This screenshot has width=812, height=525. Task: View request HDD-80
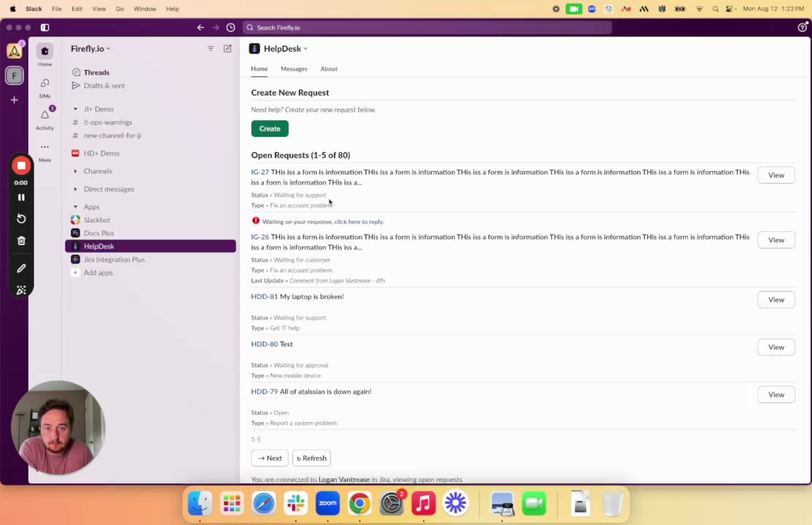click(776, 347)
